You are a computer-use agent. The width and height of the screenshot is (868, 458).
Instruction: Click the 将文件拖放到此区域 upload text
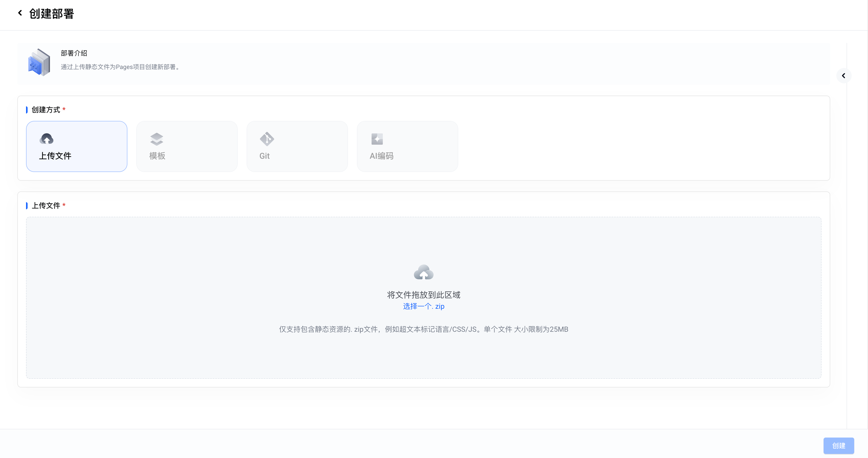tap(424, 295)
